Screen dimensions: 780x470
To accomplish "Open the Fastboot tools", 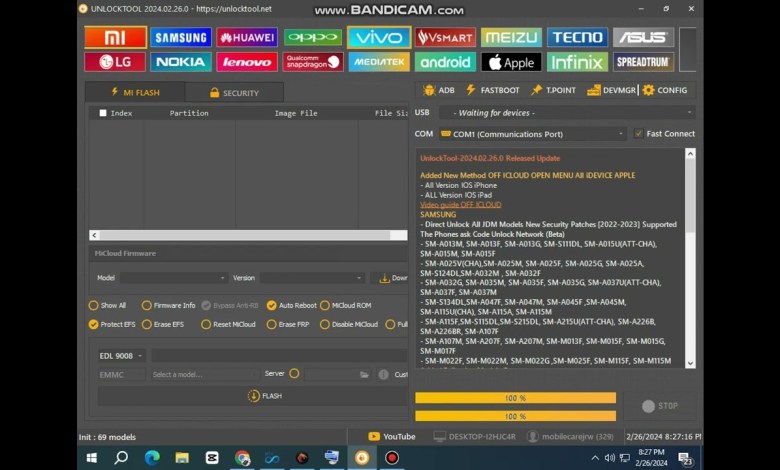I will click(492, 90).
